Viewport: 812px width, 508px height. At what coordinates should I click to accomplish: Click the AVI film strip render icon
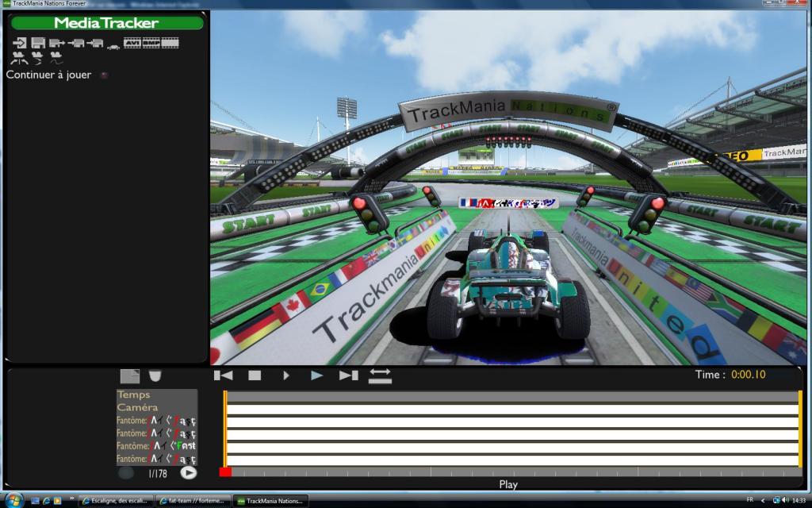[x=132, y=43]
